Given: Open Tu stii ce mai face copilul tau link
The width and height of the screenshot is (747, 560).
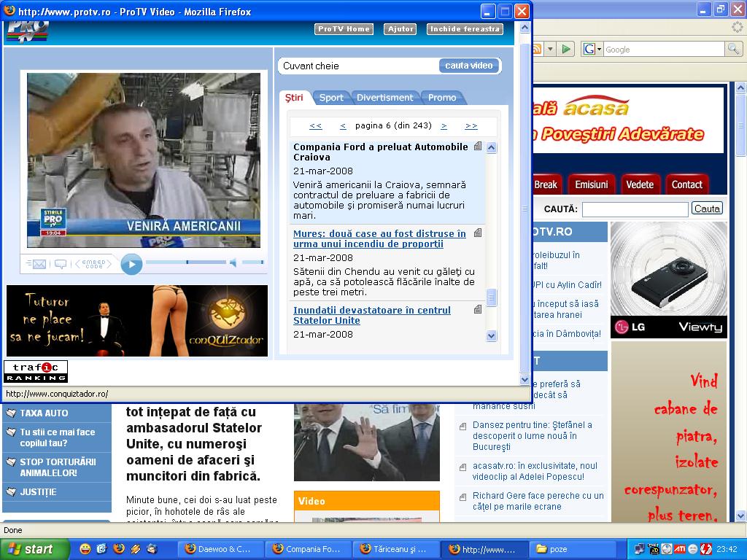Looking at the screenshot, I should pos(57,437).
